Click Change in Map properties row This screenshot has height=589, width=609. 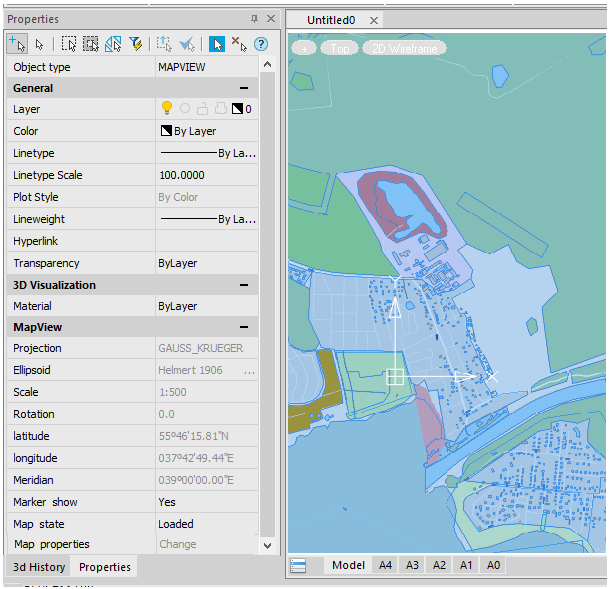pyautogui.click(x=178, y=545)
